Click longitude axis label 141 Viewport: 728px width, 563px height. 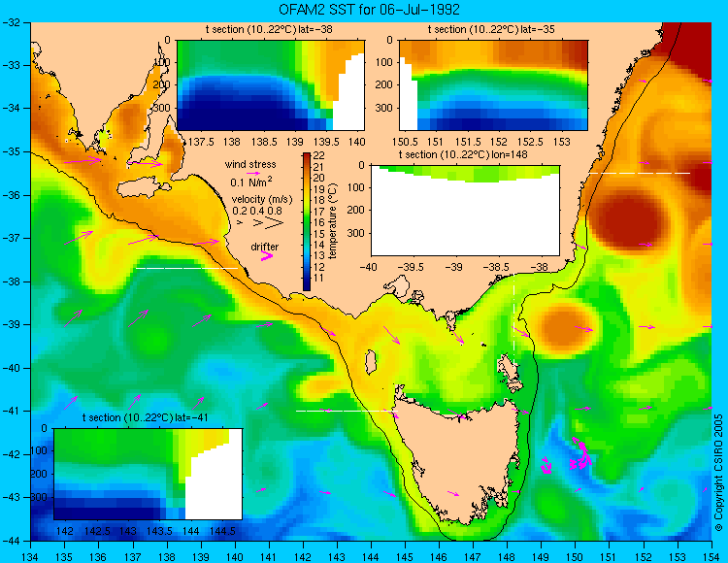click(x=269, y=556)
